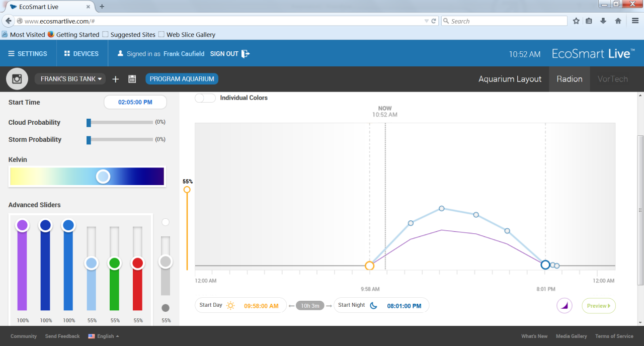
Task: Open the Send Feedback link
Action: 62,336
